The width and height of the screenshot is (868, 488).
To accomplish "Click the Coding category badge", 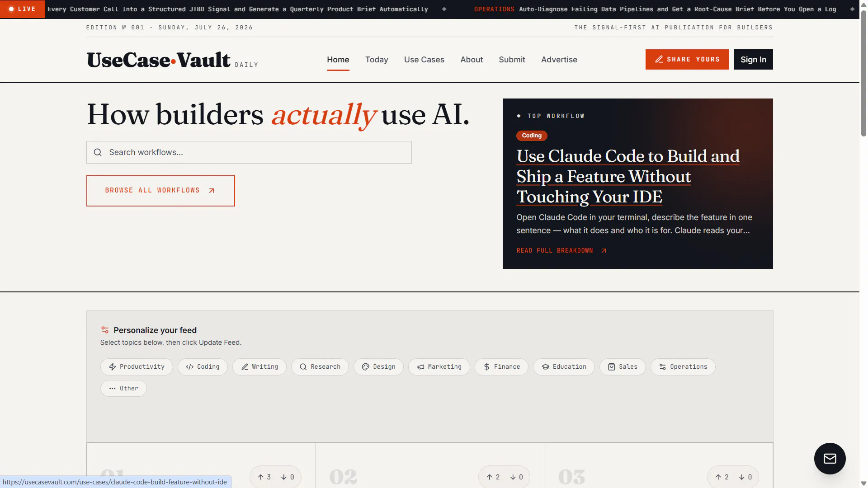I will pos(532,136).
